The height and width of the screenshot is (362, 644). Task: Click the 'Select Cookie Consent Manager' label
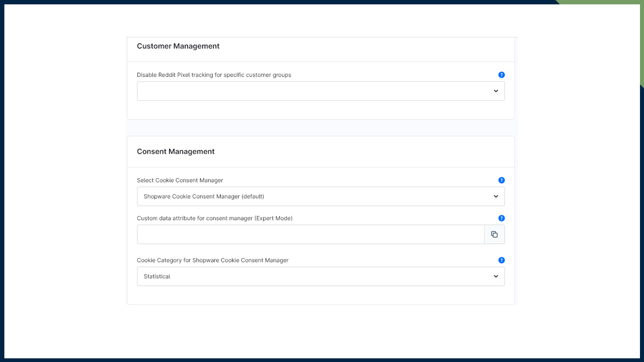click(180, 180)
